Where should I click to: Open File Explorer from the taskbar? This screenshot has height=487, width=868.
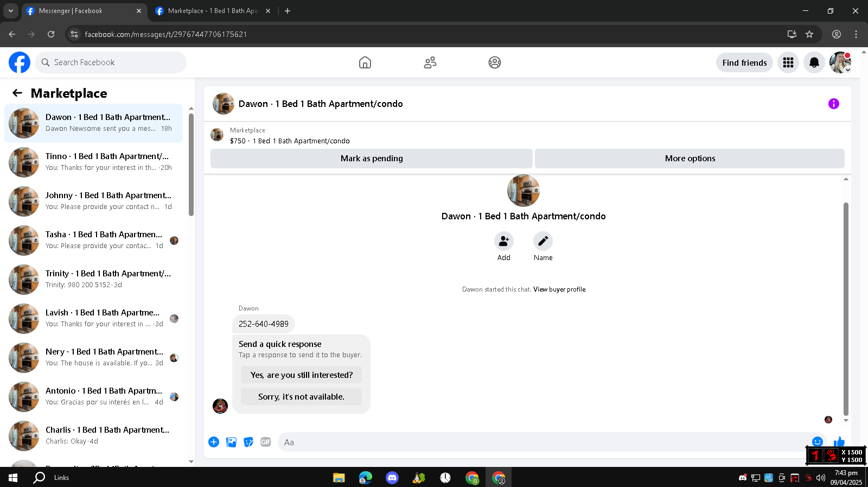(x=339, y=478)
